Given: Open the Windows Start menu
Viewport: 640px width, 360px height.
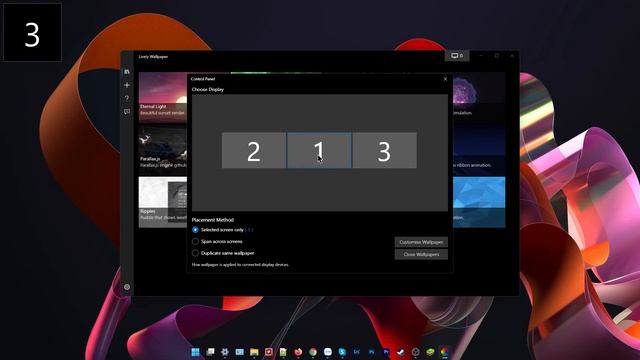Looking at the screenshot, I should pyautogui.click(x=196, y=352).
